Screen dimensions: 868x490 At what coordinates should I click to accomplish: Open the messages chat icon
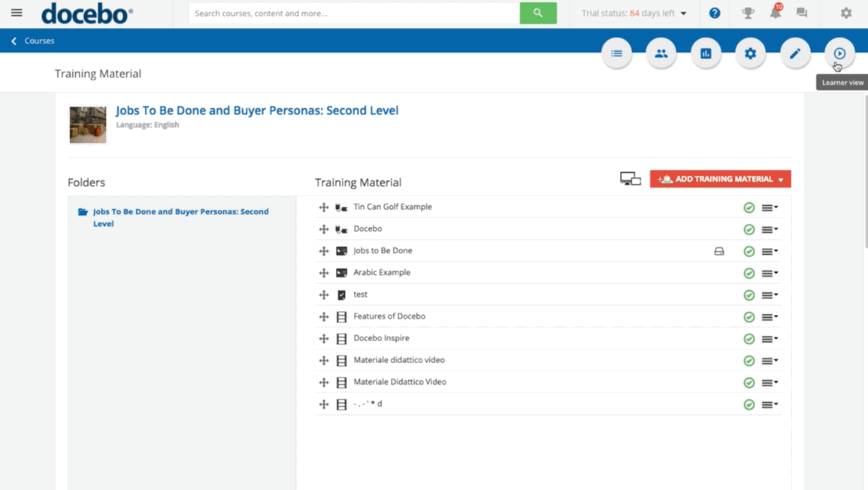[802, 13]
